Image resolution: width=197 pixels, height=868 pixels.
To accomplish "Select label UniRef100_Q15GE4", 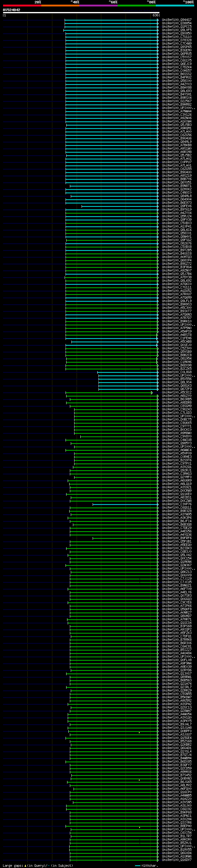I will 177,738.
